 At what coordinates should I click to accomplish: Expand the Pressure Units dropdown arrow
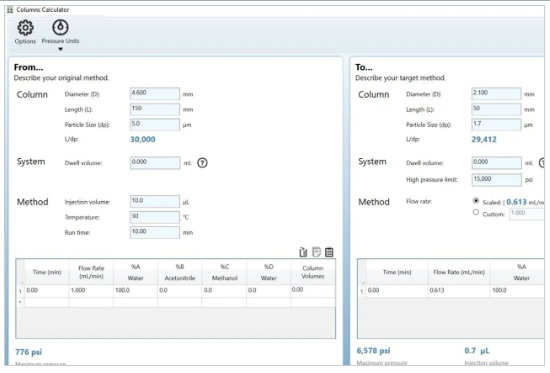point(60,49)
